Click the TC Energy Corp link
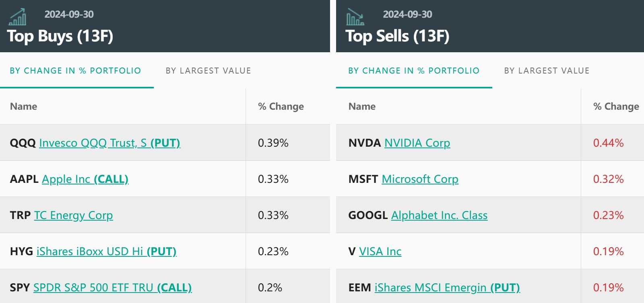The image size is (644, 303). [x=73, y=215]
